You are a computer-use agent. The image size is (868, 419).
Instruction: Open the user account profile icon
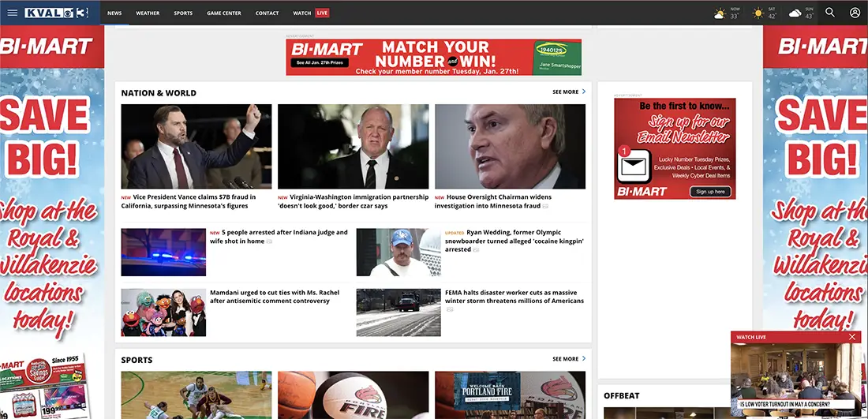coord(855,12)
